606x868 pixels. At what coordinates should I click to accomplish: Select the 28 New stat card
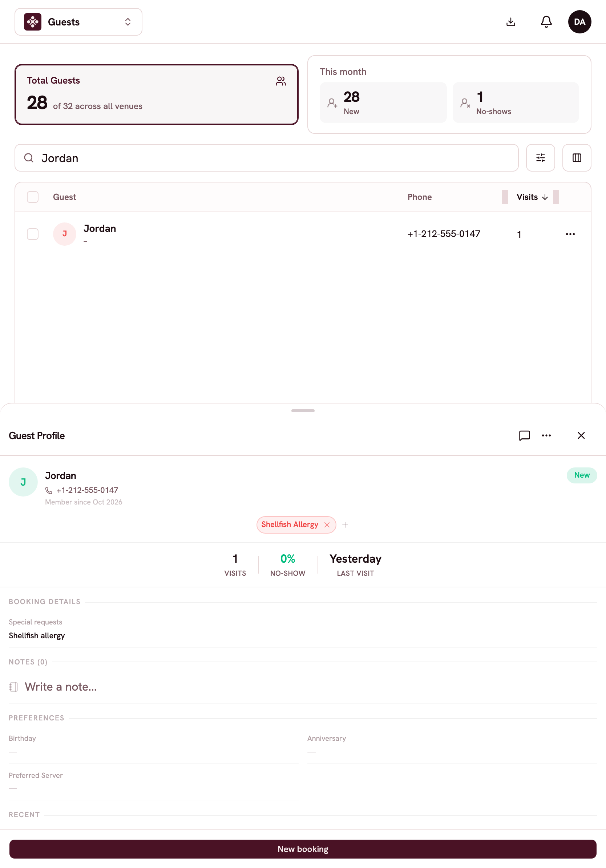point(383,103)
